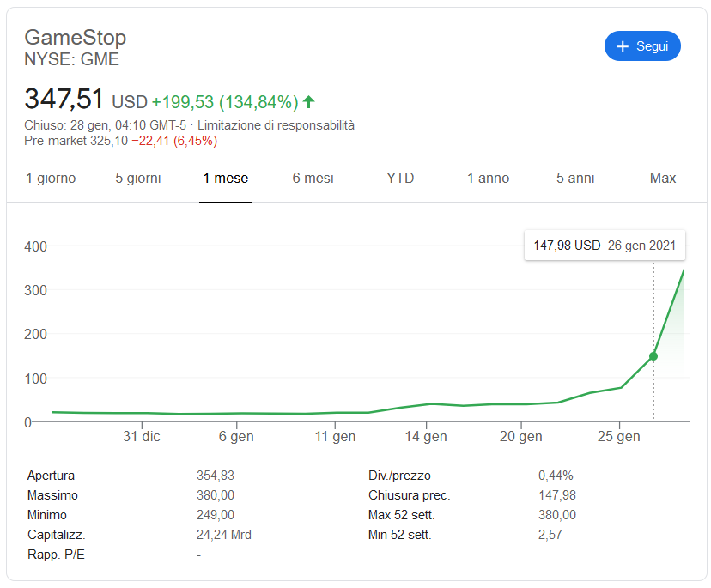Switch to 1 anno chart view
711x588 pixels.
pos(488,179)
